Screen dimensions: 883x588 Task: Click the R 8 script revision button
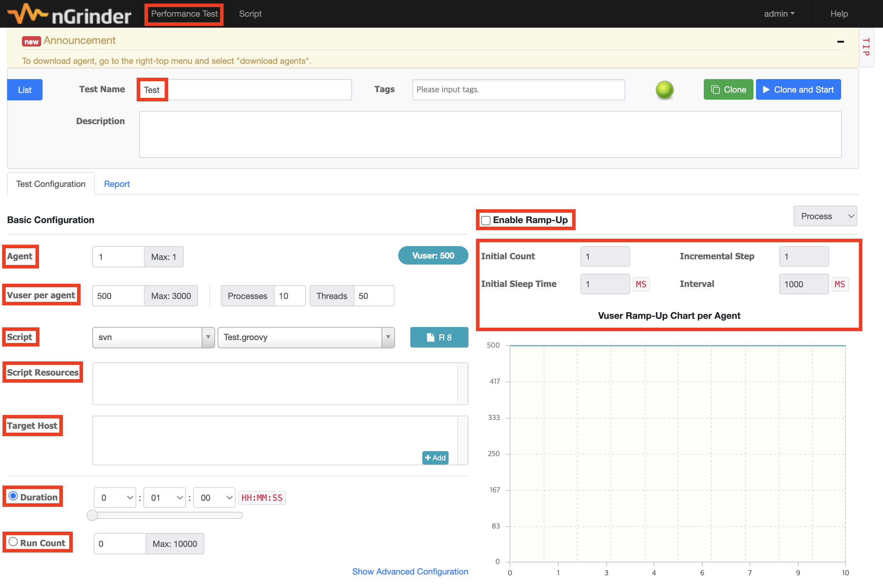(439, 337)
